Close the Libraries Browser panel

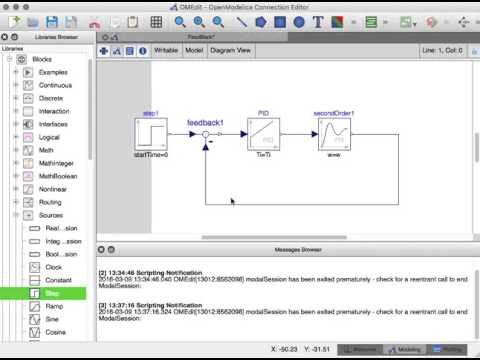[4, 37]
